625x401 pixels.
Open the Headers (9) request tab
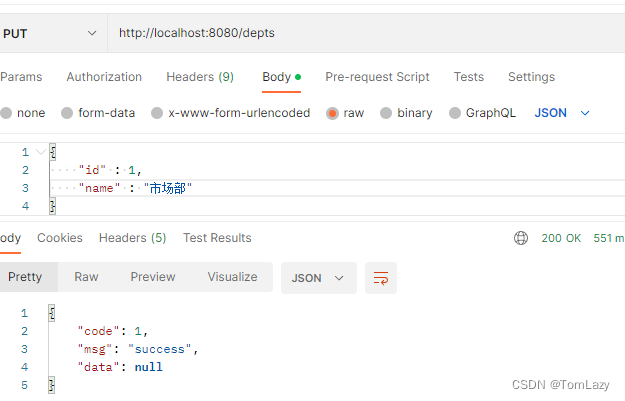pyautogui.click(x=200, y=77)
